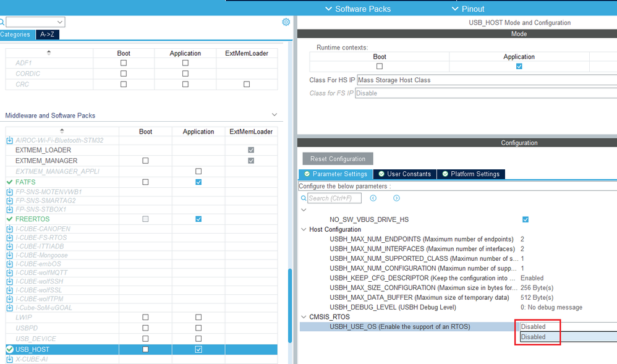
Task: Click the Search (Ctrl+F) parameter field
Action: coord(334,198)
